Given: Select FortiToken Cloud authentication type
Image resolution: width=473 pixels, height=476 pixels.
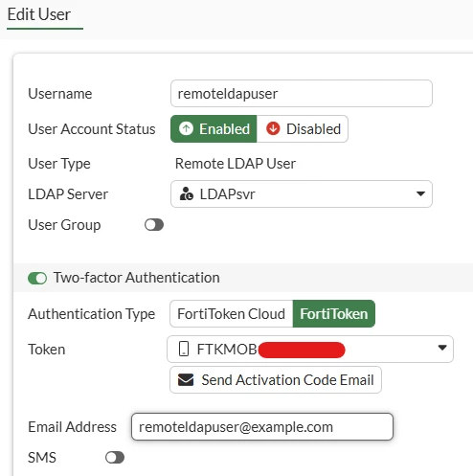Looking at the screenshot, I should (232, 314).
